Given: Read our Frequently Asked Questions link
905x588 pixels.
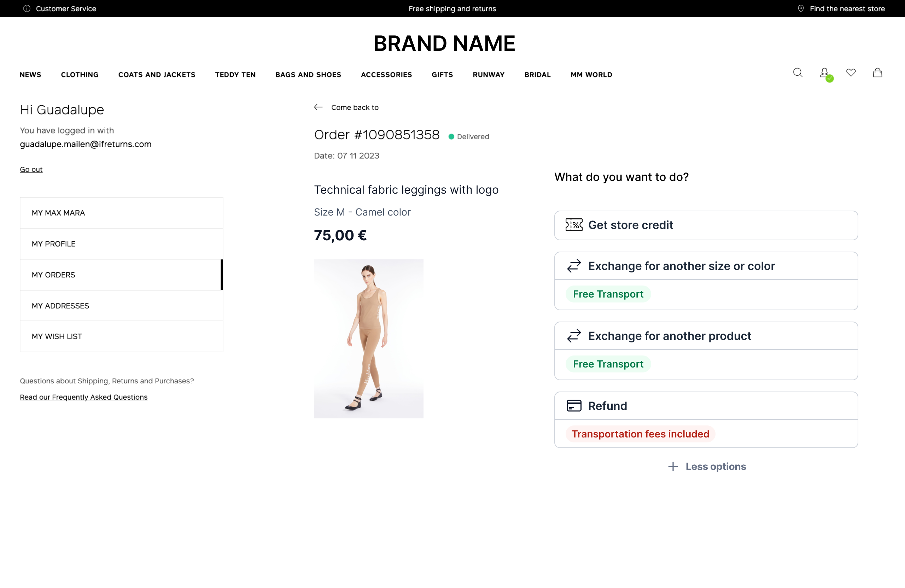Looking at the screenshot, I should tap(84, 397).
